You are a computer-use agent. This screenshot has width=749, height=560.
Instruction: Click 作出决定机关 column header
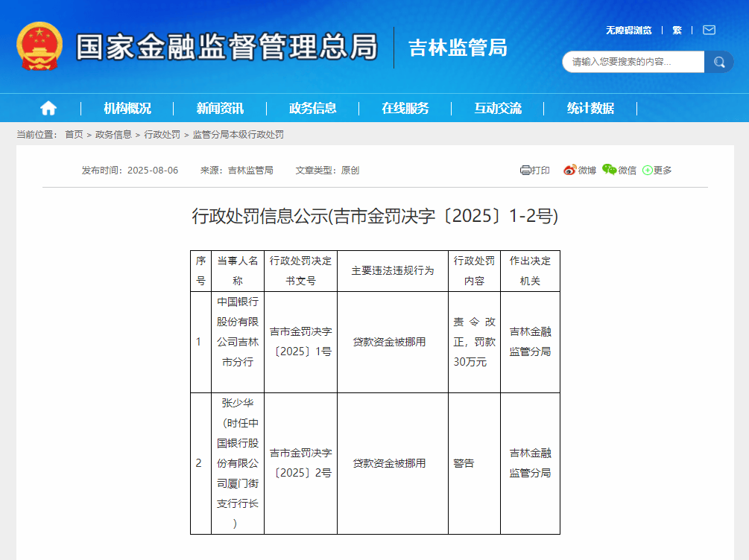(x=530, y=270)
